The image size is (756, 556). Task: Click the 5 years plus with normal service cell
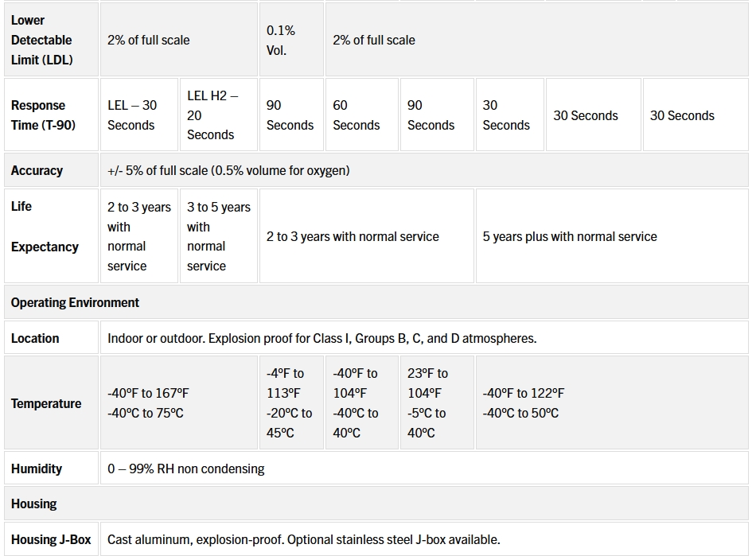tap(570, 236)
